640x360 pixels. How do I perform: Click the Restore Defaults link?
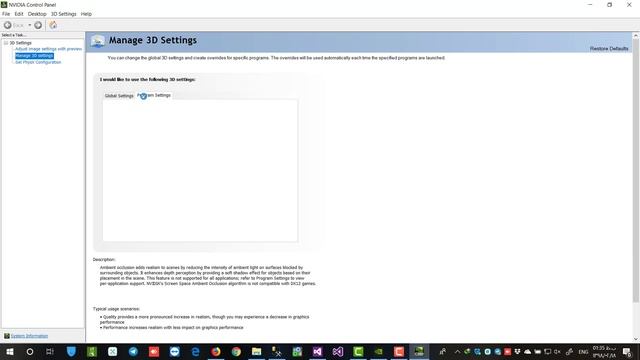click(609, 49)
